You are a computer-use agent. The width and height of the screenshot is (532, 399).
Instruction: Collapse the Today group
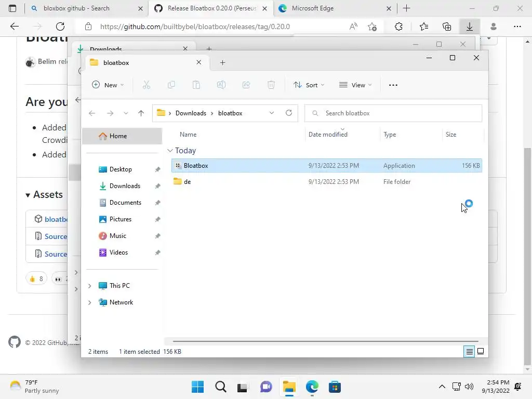tap(170, 150)
